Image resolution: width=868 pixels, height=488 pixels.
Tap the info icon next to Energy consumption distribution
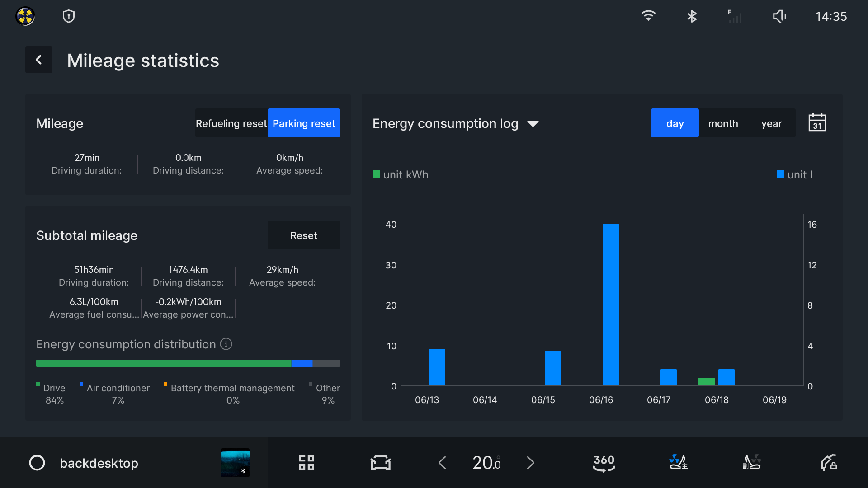(226, 344)
